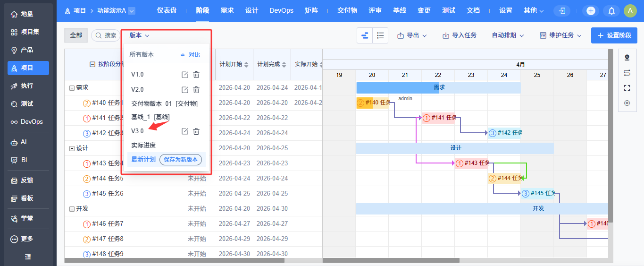644x266 pixels.
Task: Open DevOps in the left sidebar
Action: tap(28, 122)
